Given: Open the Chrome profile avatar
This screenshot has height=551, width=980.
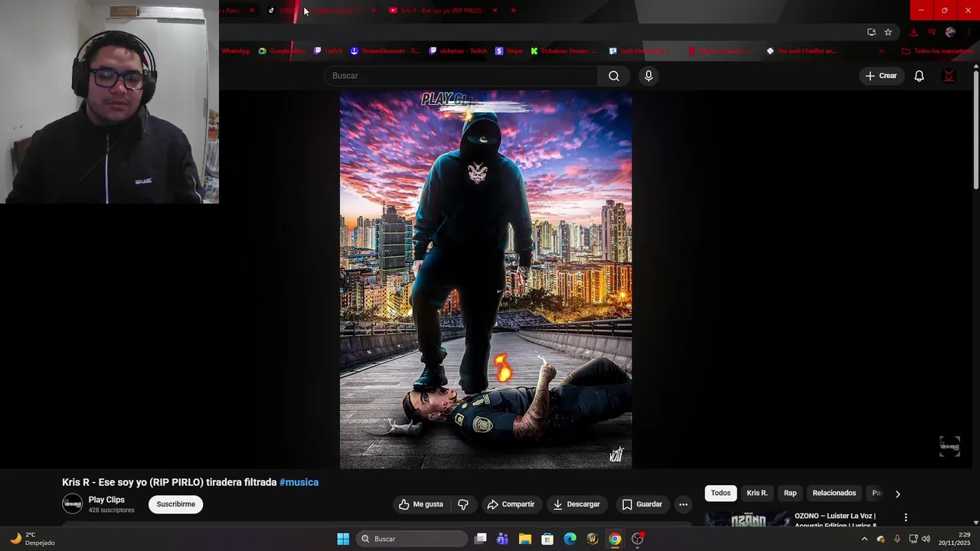Looking at the screenshot, I should pyautogui.click(x=950, y=32).
